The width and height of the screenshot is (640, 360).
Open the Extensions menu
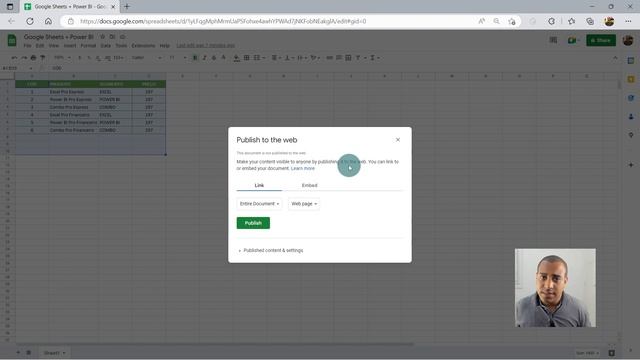143,46
